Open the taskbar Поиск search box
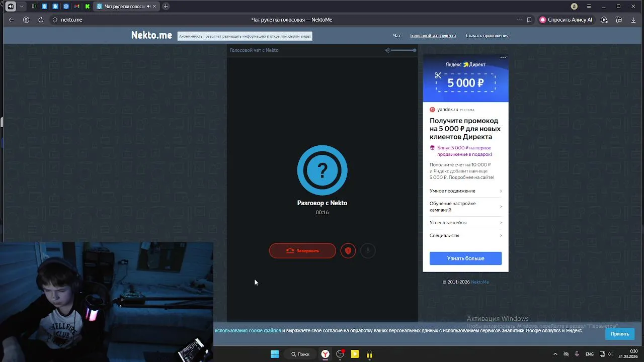Screen dimensions: 644x362 coord(300,354)
